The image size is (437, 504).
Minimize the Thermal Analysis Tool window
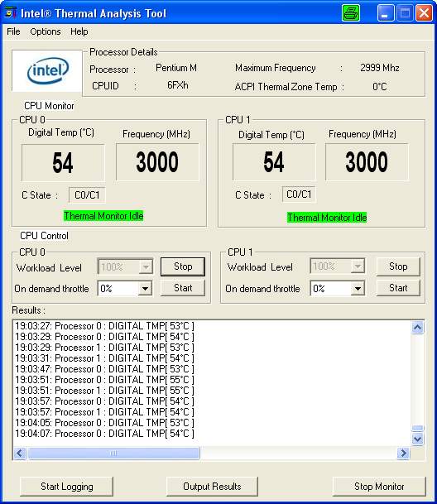[x=385, y=13]
